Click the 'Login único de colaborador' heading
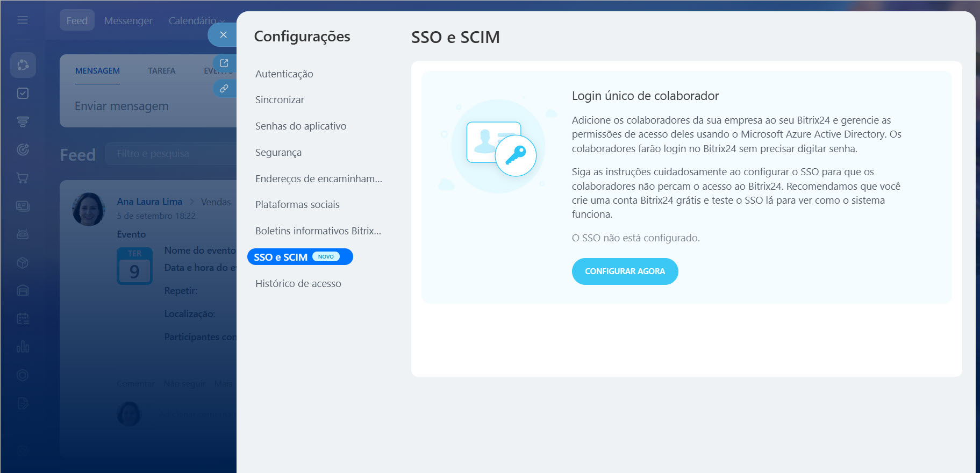The image size is (980, 473). pos(645,96)
